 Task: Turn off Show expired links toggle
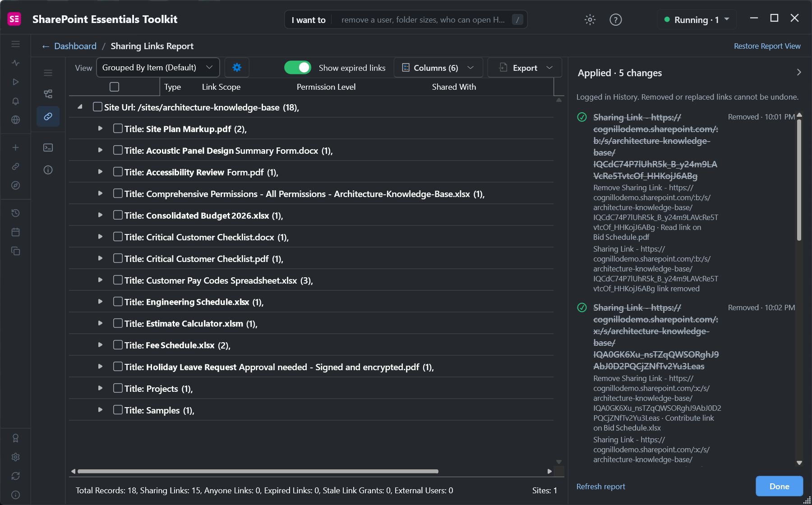[x=298, y=68]
